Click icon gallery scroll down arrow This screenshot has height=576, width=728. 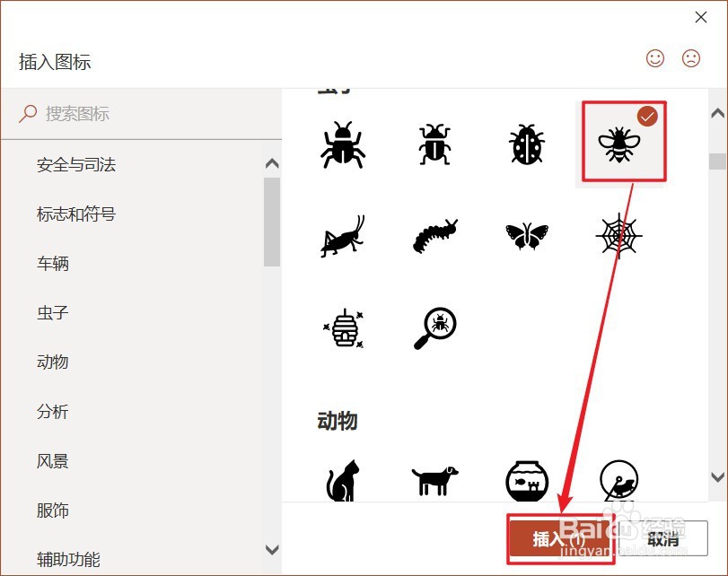[x=718, y=476]
